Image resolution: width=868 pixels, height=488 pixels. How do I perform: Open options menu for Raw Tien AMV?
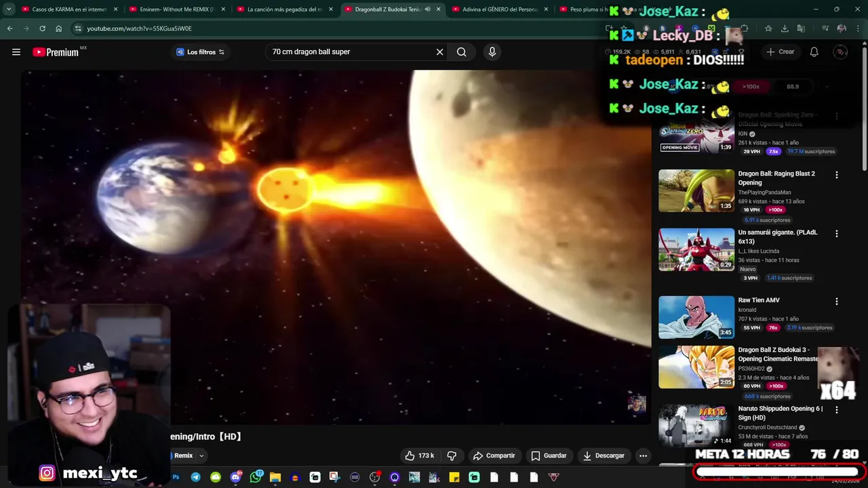(x=836, y=301)
